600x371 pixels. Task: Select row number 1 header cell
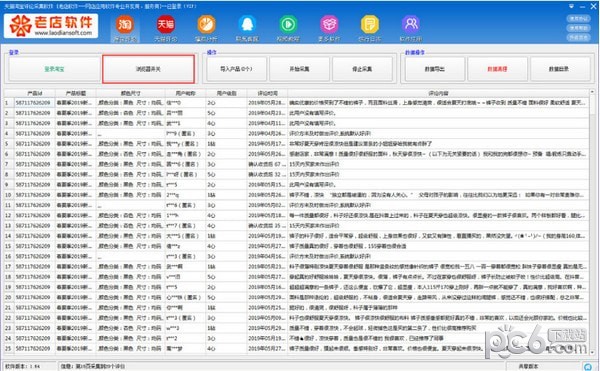(9, 103)
